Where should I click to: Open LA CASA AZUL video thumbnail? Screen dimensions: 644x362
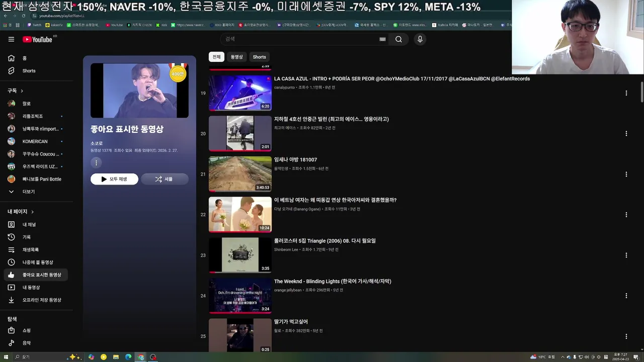tap(240, 93)
